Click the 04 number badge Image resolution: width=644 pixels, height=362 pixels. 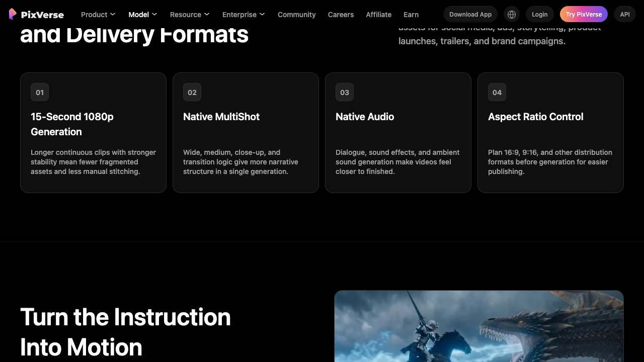tap(497, 93)
